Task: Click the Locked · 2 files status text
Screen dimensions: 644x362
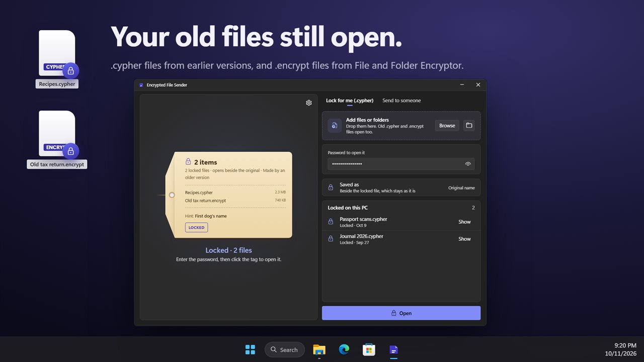Action: 228,250
